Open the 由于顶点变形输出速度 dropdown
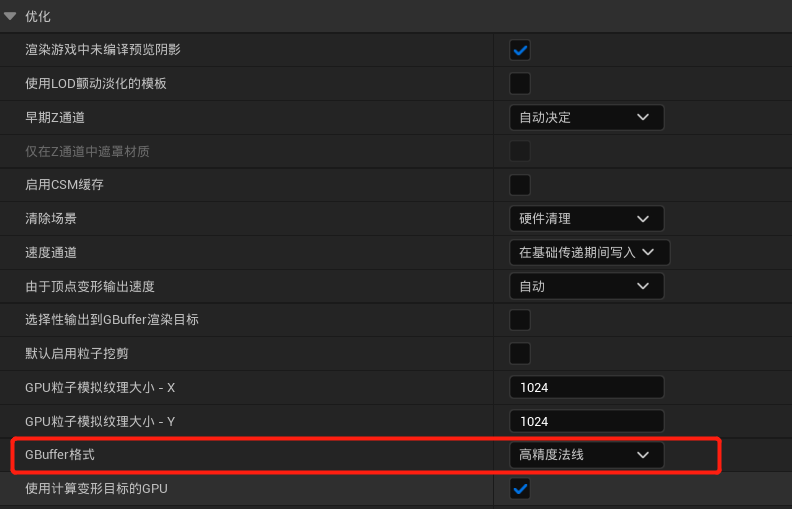Screen dimensions: 792x509 pyautogui.click(x=586, y=286)
